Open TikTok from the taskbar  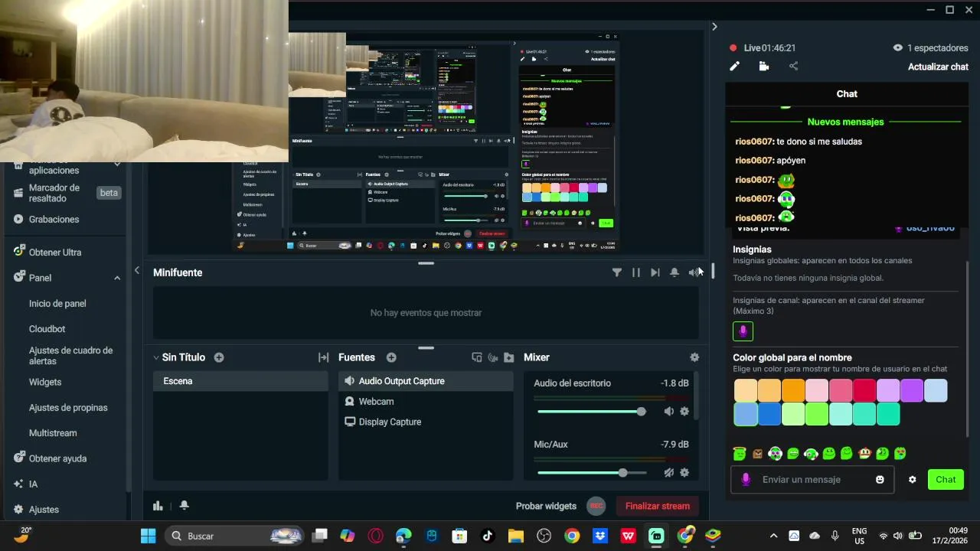click(x=488, y=536)
